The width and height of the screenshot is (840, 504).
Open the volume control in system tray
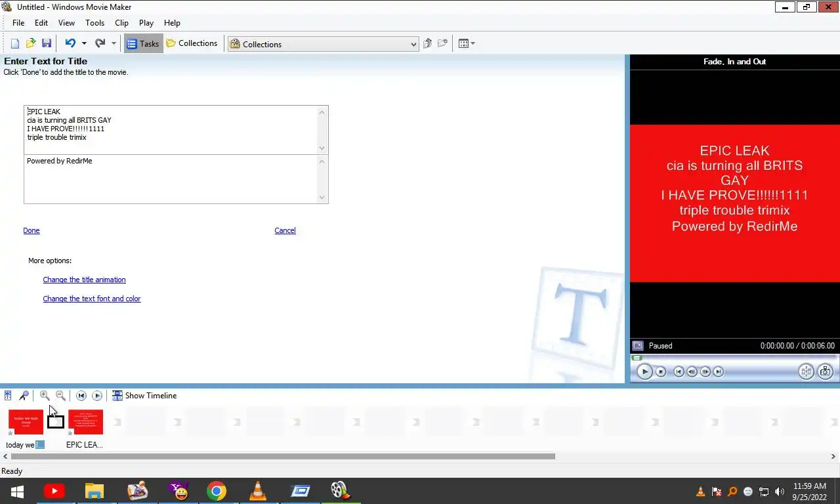click(x=780, y=492)
